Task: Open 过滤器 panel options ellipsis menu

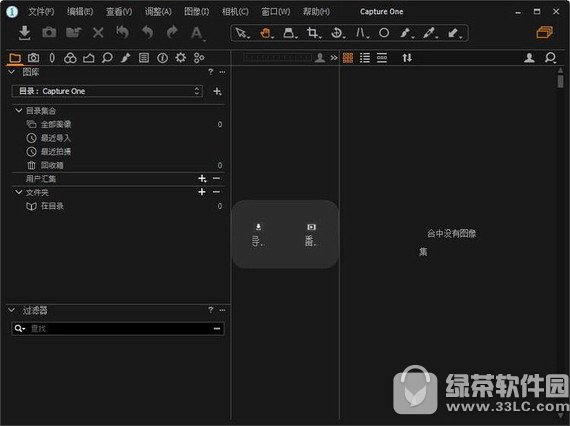Action: click(x=222, y=310)
